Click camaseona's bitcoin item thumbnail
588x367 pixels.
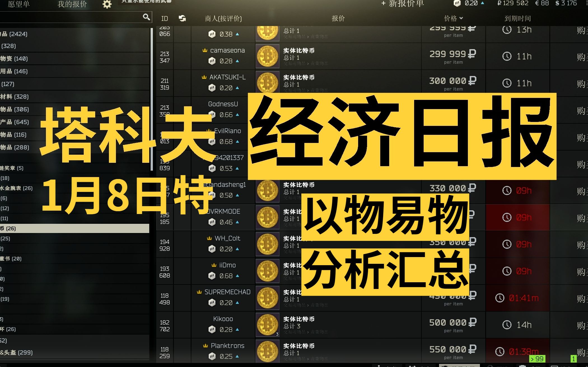(267, 56)
